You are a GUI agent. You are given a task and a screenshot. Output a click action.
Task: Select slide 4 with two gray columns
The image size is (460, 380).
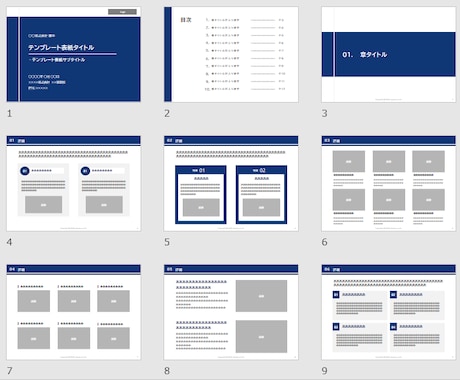click(74, 183)
